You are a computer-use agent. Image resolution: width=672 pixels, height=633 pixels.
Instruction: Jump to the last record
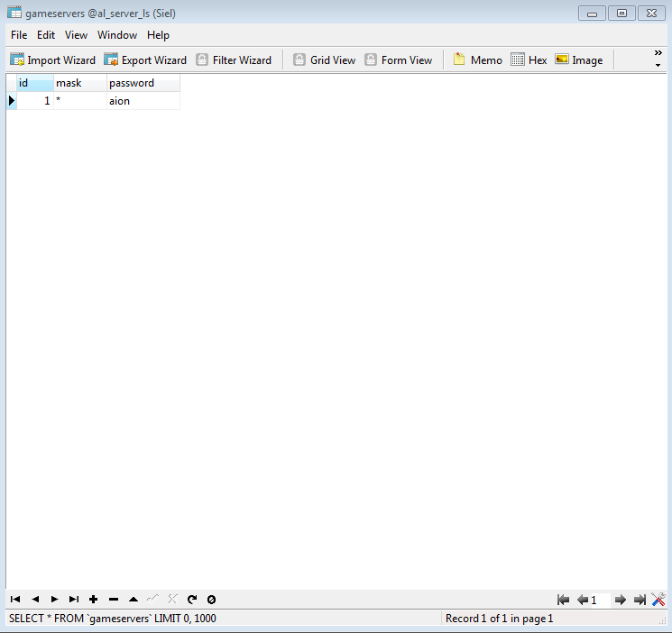(x=74, y=600)
